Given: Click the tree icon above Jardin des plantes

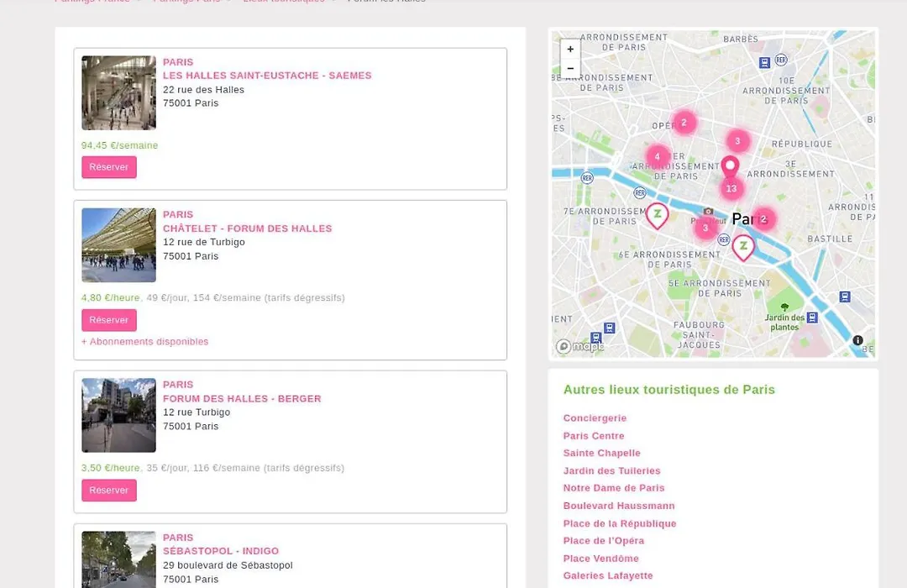Looking at the screenshot, I should (x=784, y=307).
